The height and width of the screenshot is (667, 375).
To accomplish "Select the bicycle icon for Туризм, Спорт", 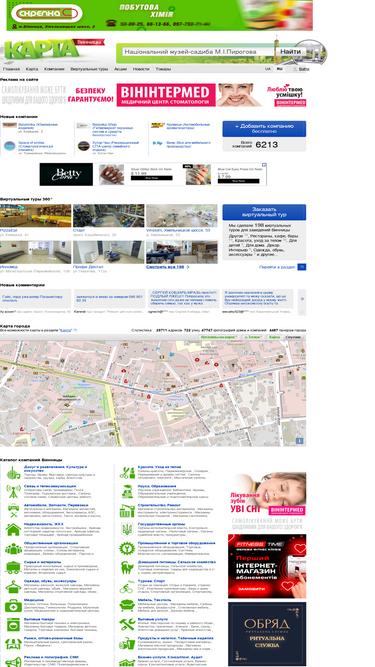I will point(127,587).
